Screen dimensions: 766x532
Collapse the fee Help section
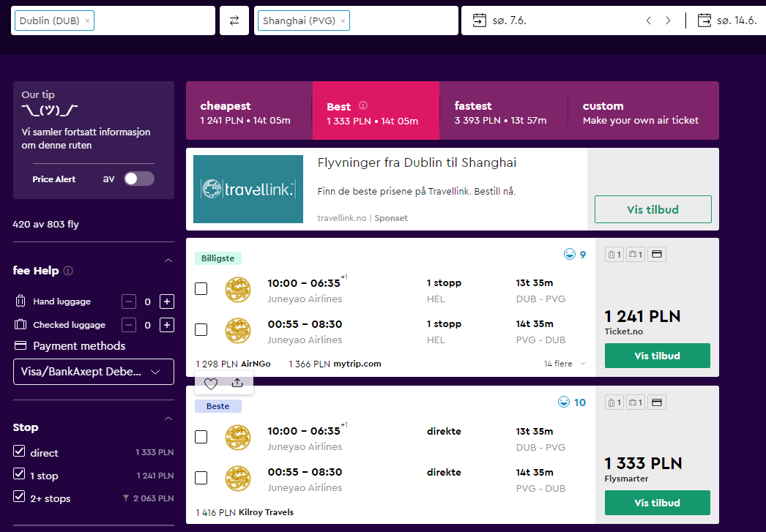[168, 261]
